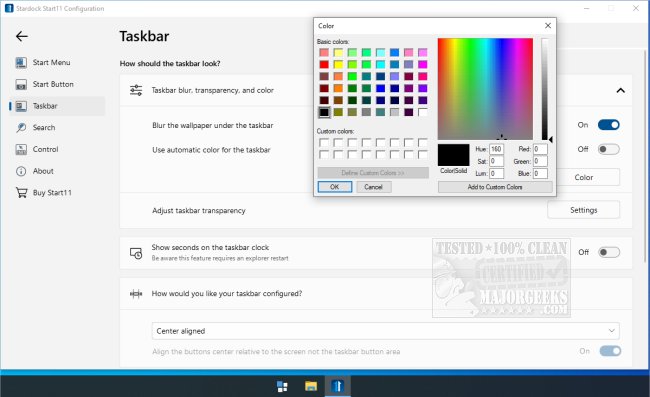The width and height of the screenshot is (650, 397).
Task: Click Add to Custom Colors button
Action: 495,187
